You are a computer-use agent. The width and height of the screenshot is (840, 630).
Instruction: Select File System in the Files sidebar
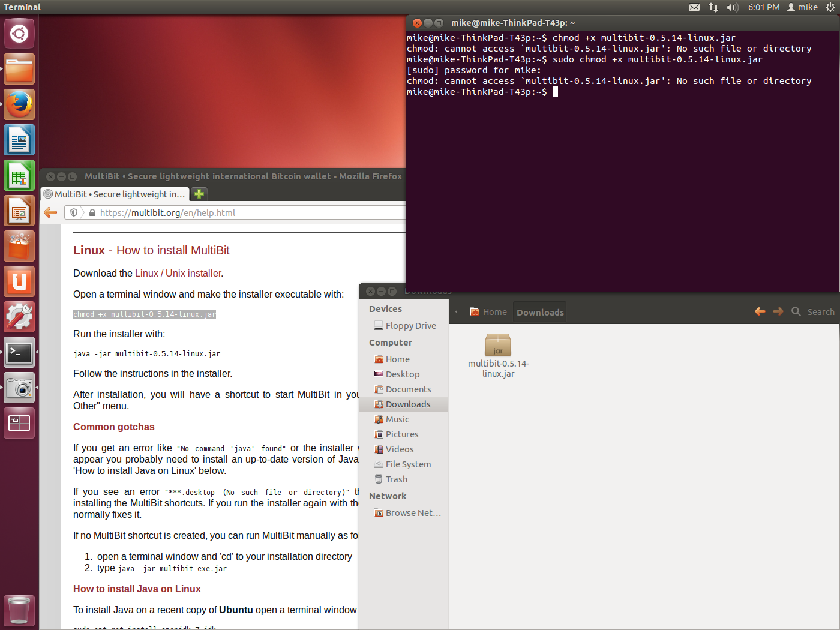(404, 464)
